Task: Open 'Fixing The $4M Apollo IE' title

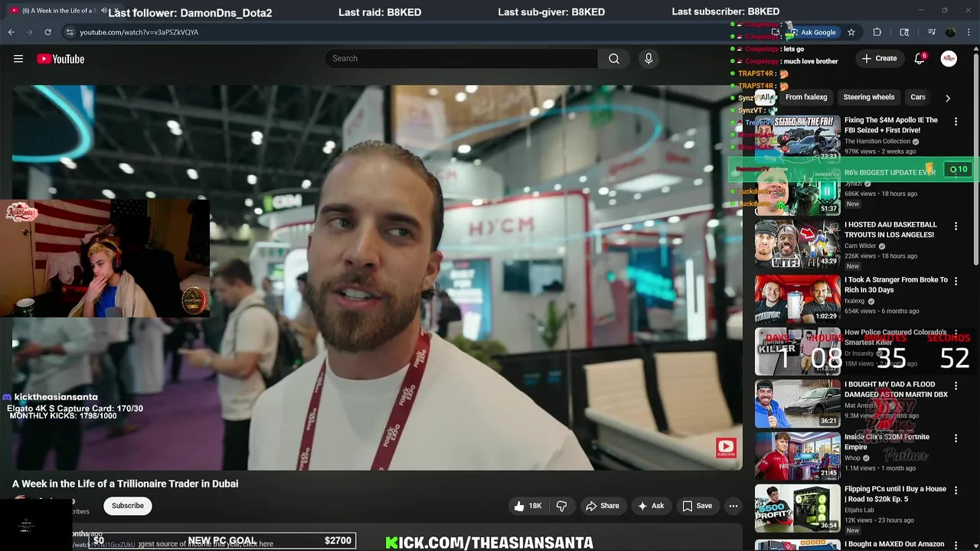Action: tap(891, 125)
